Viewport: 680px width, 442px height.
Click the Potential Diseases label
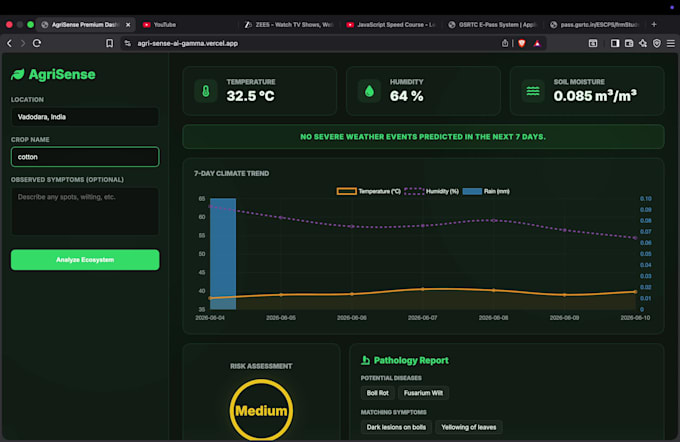[391, 378]
